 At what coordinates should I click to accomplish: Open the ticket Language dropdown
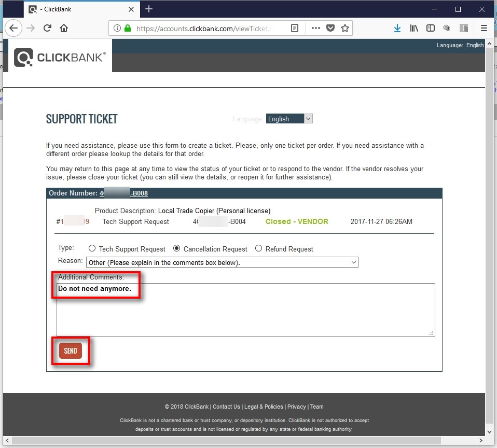click(x=289, y=119)
